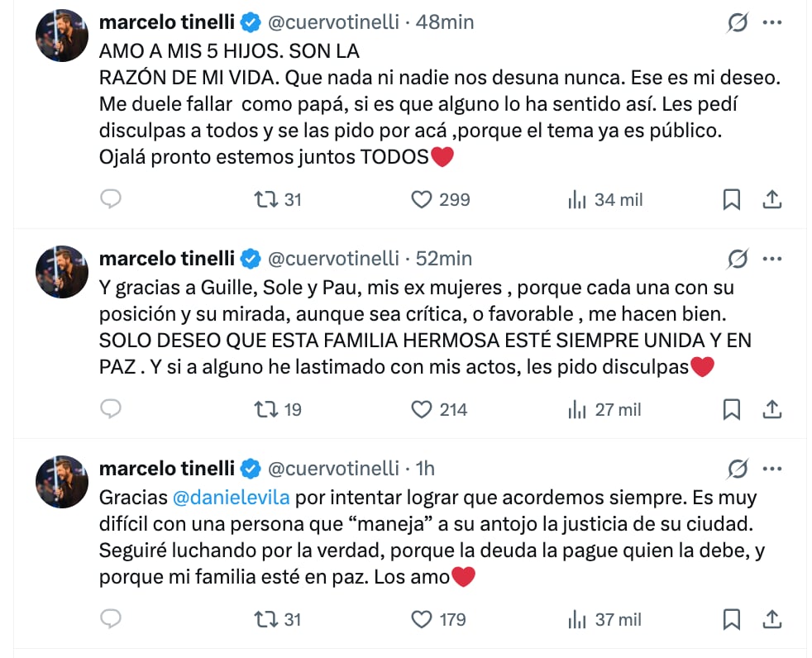Open the ellipsis menu on the bottom tweet

[x=772, y=468]
